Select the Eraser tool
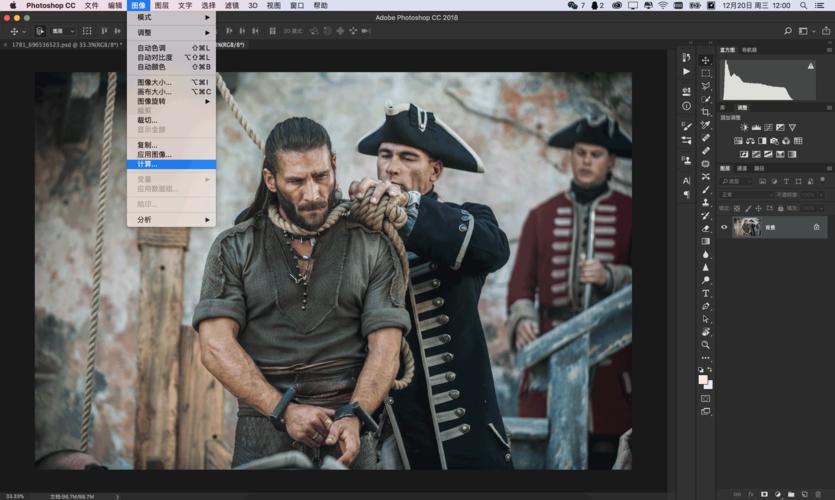The width and height of the screenshot is (835, 500). click(706, 228)
